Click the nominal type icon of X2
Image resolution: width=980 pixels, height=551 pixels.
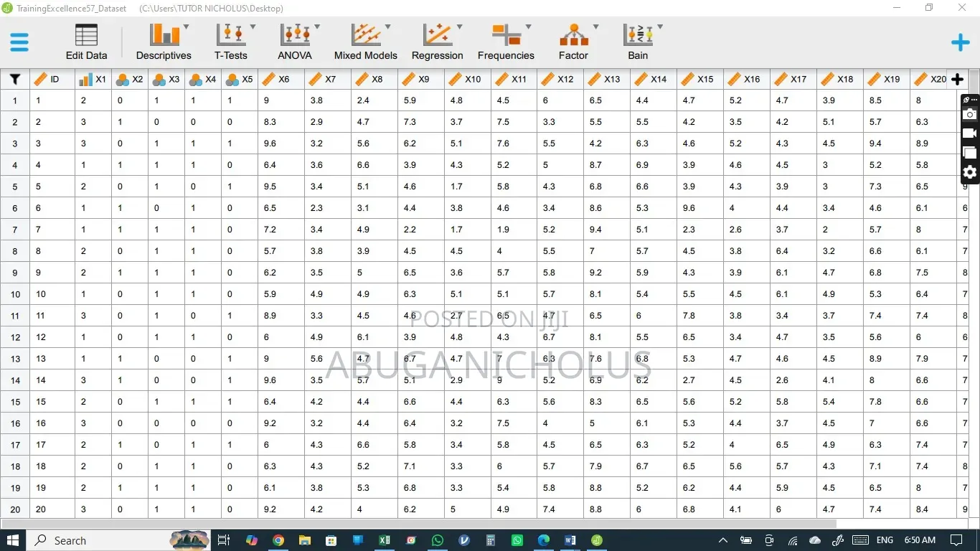click(122, 80)
